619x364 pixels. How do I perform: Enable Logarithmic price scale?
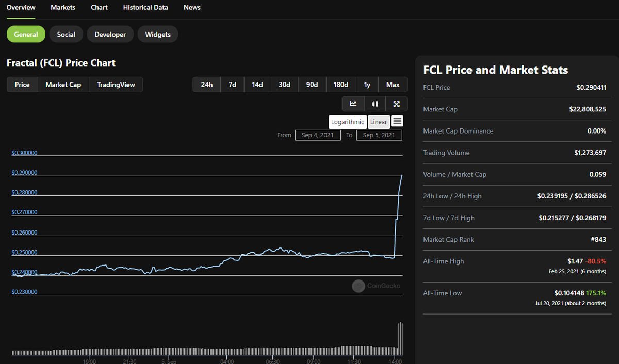pyautogui.click(x=348, y=122)
